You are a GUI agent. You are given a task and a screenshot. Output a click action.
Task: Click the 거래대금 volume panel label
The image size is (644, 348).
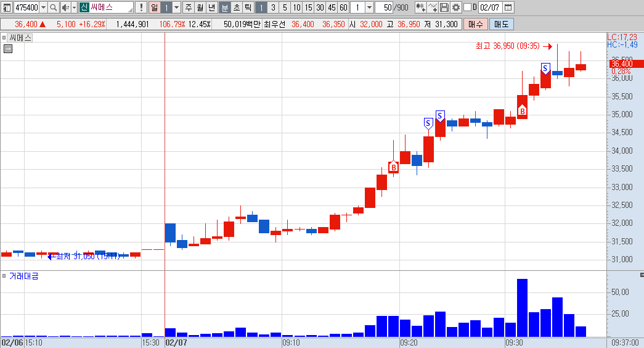click(24, 276)
